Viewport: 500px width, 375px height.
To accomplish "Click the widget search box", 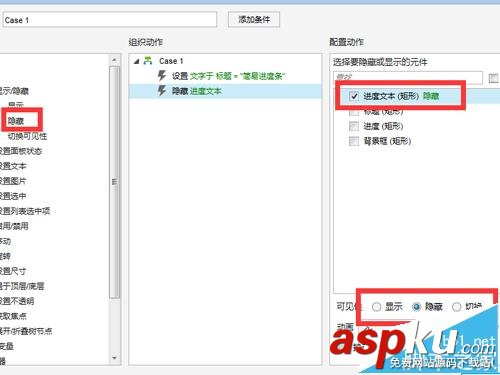I will click(x=408, y=78).
